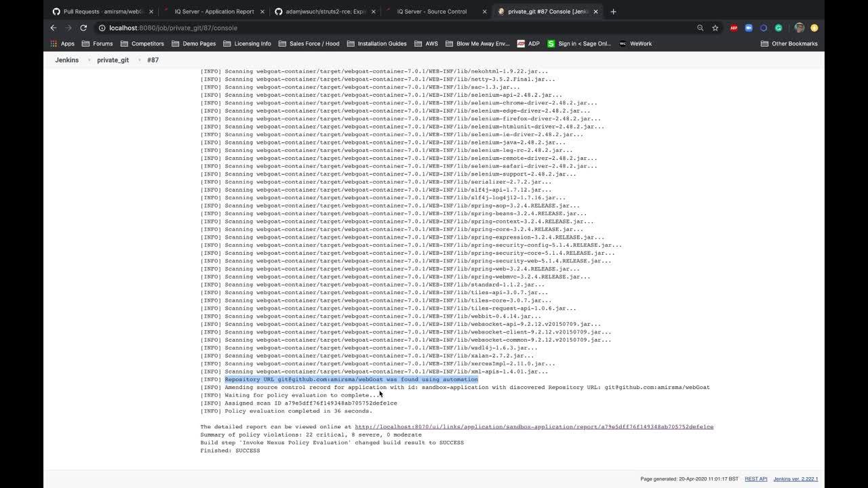Screen dimensions: 868x488
Task: Click the log line scanning nekohtml-1.9.22.jar
Action: click(x=374, y=71)
